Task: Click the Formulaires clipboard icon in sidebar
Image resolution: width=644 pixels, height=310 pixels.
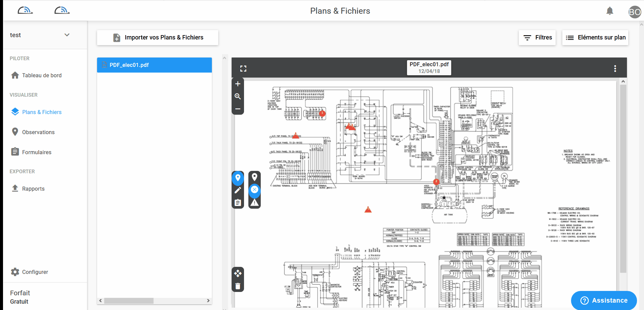Action: pos(15,152)
